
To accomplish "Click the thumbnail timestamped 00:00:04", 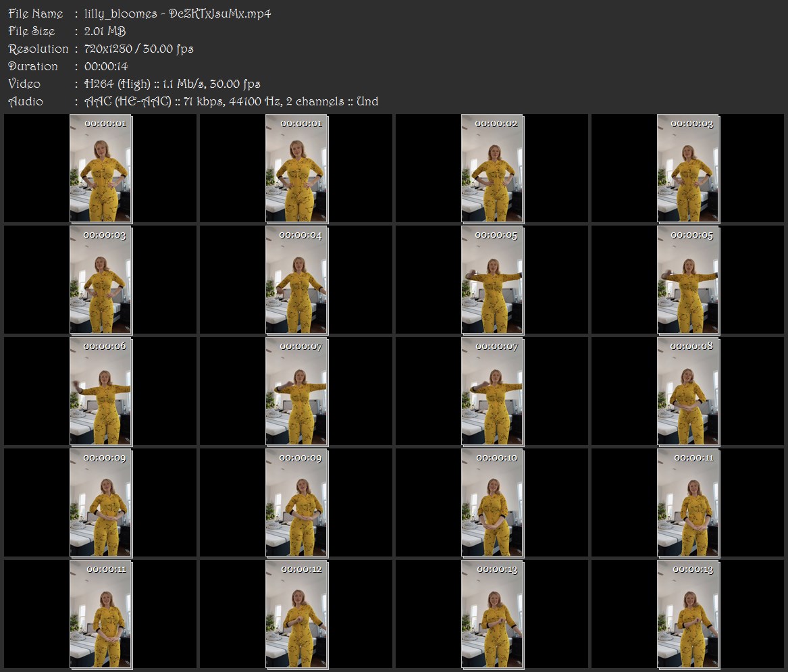I will point(296,280).
